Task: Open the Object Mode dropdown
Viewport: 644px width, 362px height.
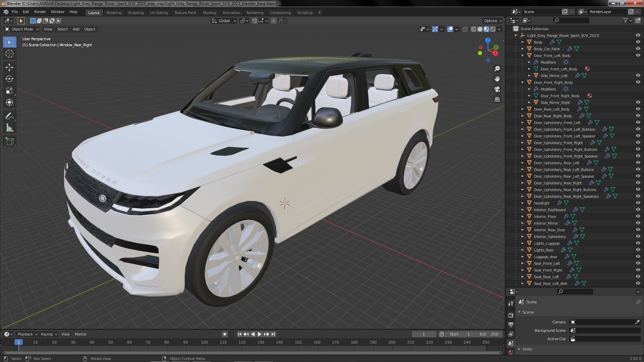Action: point(22,29)
